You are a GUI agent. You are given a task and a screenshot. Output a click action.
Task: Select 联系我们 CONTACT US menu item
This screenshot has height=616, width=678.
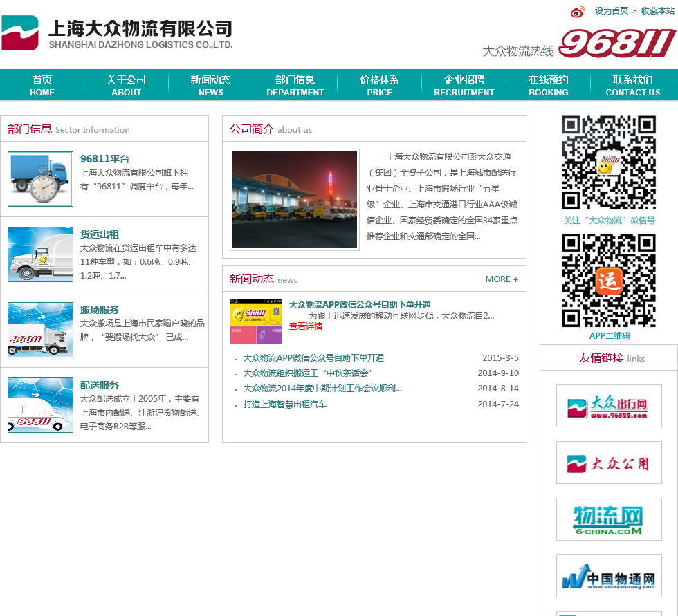click(632, 85)
